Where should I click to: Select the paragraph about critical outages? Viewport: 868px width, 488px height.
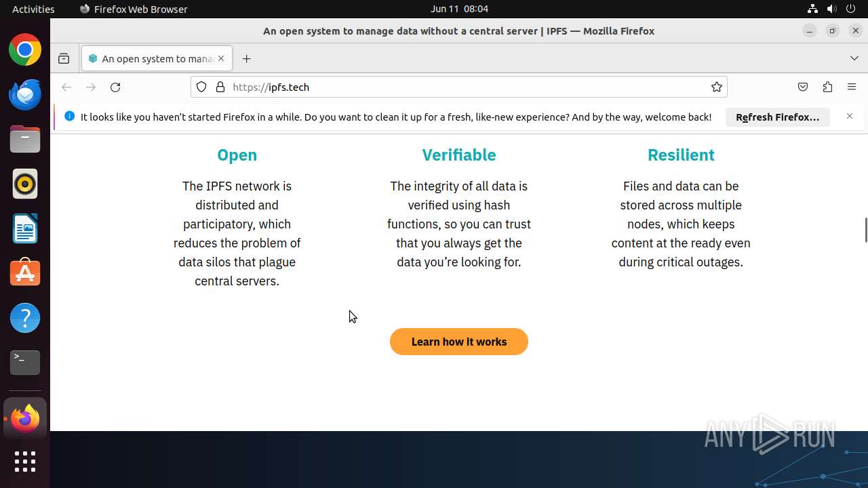[681, 224]
